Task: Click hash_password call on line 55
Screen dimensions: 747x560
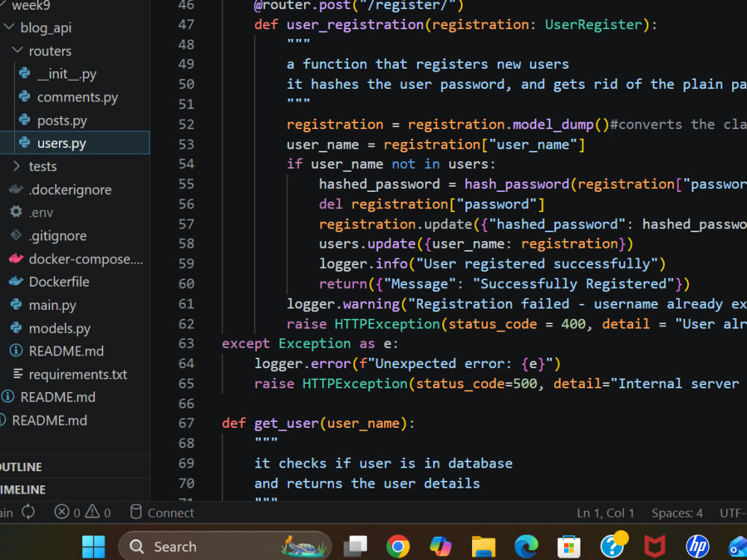Action: (517, 184)
